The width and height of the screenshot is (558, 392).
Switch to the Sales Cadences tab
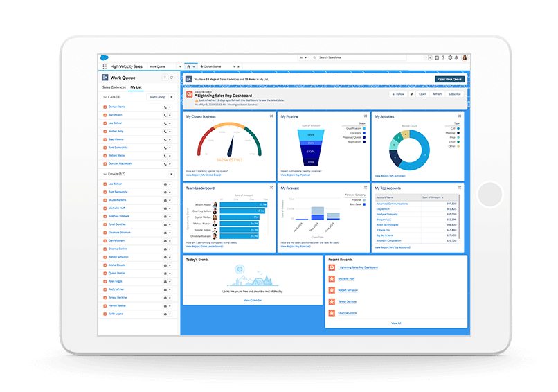pos(114,87)
